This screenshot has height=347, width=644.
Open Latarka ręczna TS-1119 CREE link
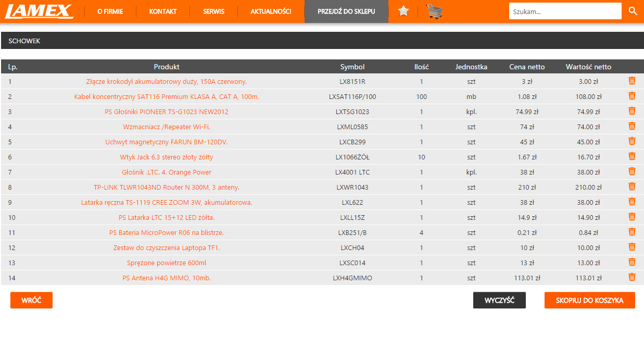coord(167,203)
